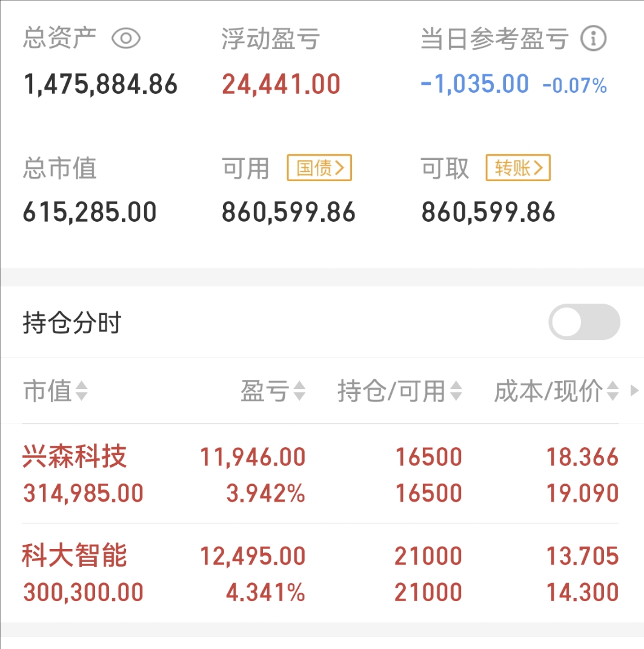Enable the 持仓分时 toggle switch

584,322
